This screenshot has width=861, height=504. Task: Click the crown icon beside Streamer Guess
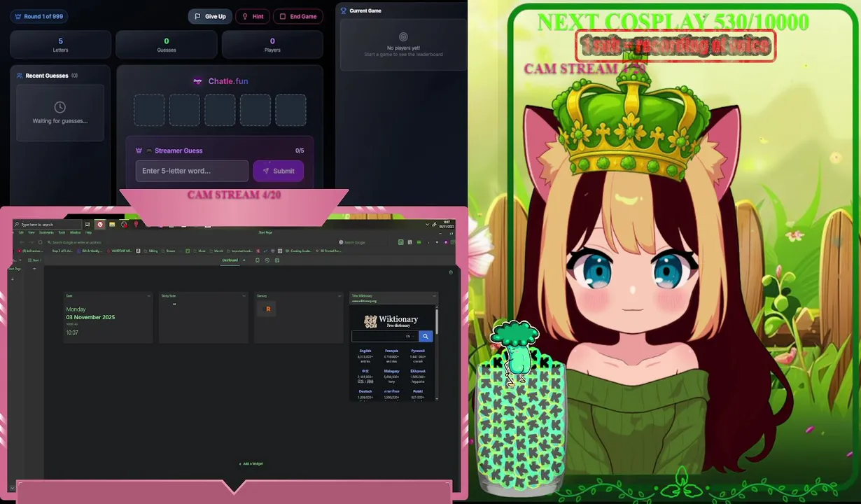[139, 150]
